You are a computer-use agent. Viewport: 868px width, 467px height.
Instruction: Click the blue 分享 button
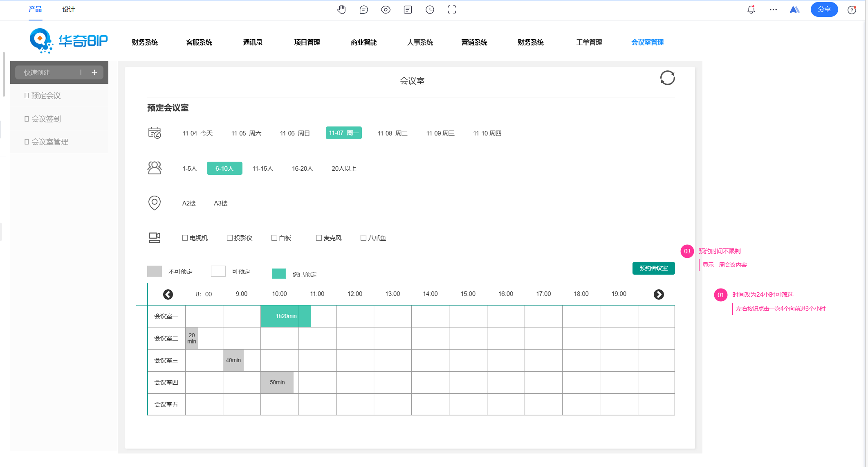point(824,9)
